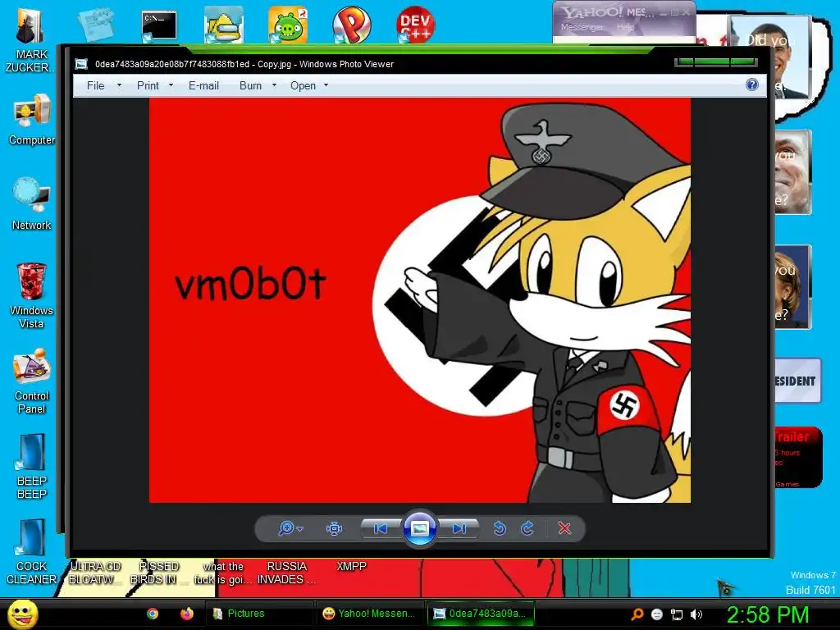The width and height of the screenshot is (840, 630).
Task: Expand the Print menu dropdown arrow
Action: pyautogui.click(x=171, y=85)
